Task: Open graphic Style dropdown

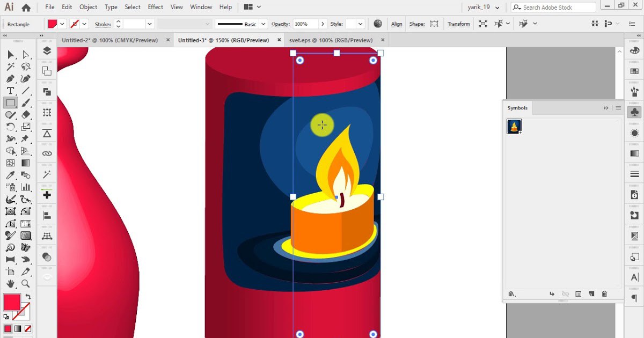Action: (x=360, y=24)
